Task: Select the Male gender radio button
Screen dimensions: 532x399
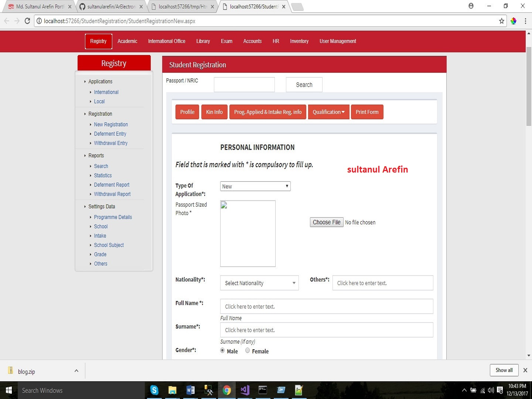Action: point(222,351)
